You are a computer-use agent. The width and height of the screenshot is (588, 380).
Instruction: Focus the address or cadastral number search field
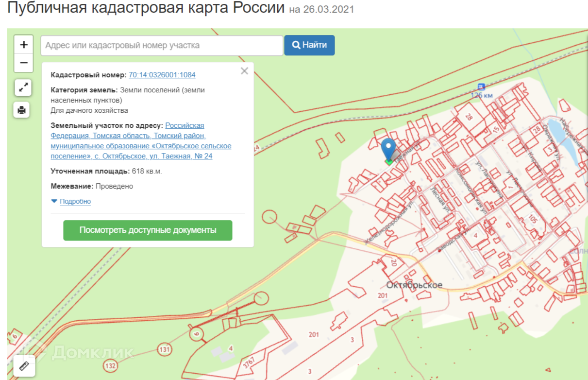coord(162,45)
